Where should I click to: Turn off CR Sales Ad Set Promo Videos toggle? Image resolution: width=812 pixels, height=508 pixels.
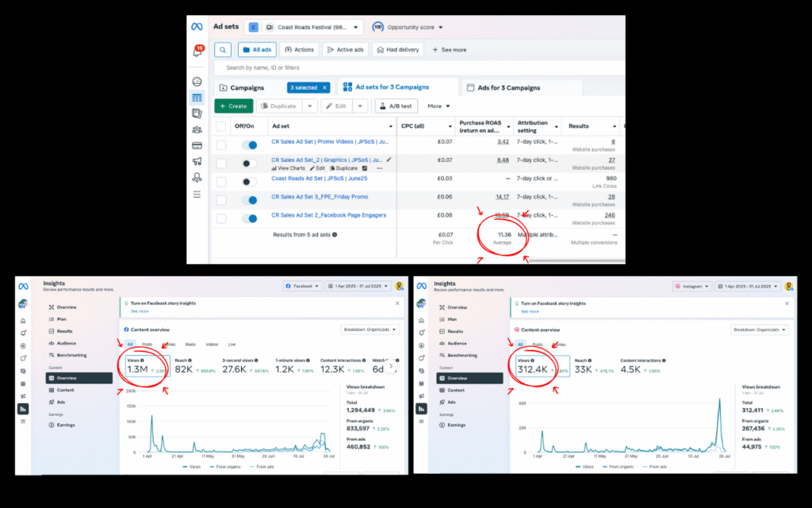point(250,145)
